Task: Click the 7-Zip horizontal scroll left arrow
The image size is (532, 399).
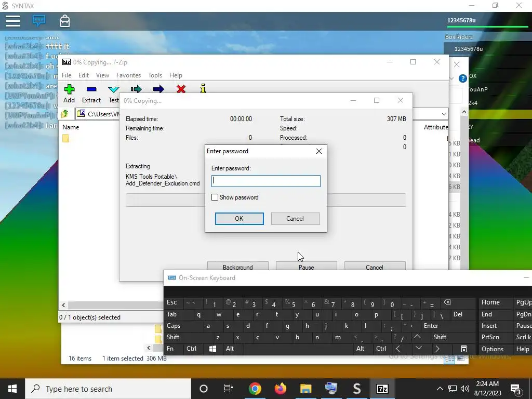Action: [x=63, y=305]
